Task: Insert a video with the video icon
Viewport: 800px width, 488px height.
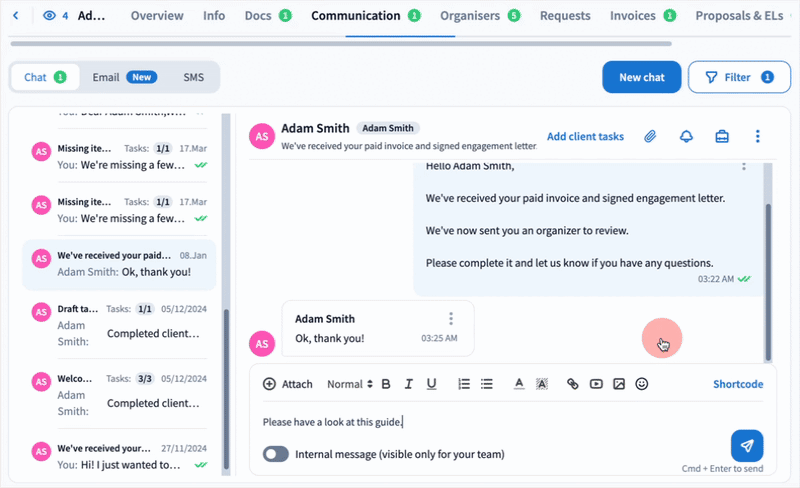Action: 596,384
